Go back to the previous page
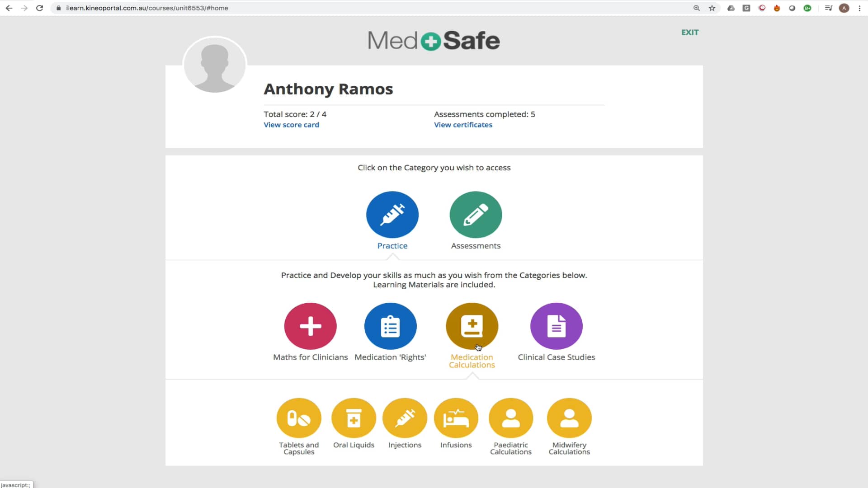The width and height of the screenshot is (868, 488). 9,8
